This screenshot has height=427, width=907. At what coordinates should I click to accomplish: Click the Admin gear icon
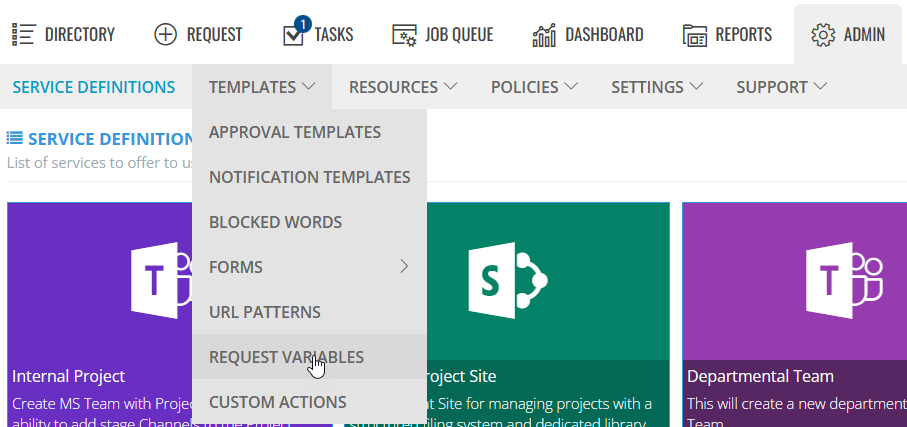click(x=823, y=35)
